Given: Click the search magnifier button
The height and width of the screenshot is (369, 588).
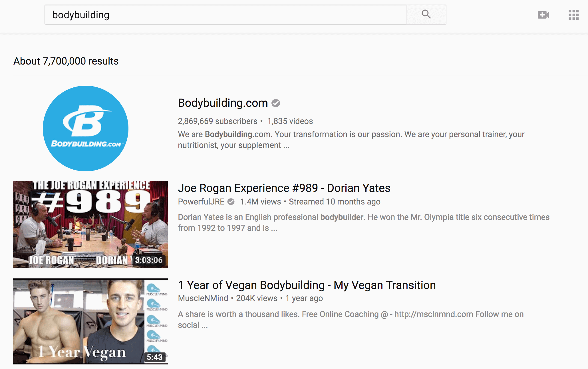Looking at the screenshot, I should tap(426, 15).
